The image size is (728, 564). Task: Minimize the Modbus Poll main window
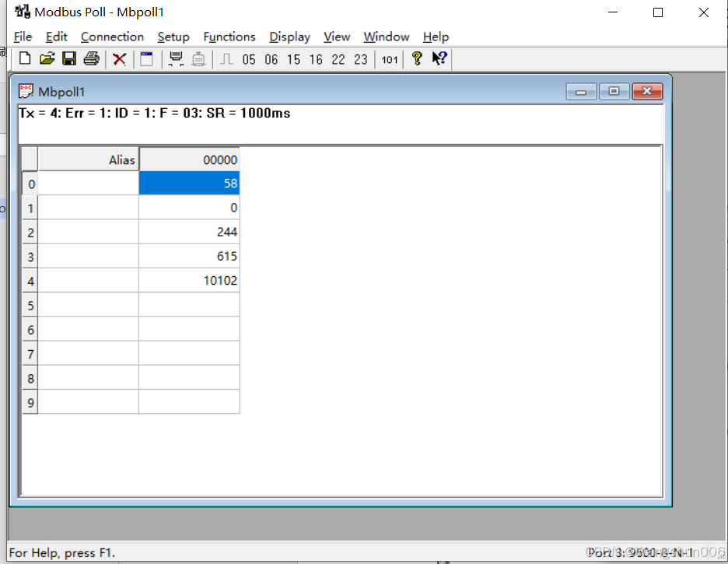613,12
